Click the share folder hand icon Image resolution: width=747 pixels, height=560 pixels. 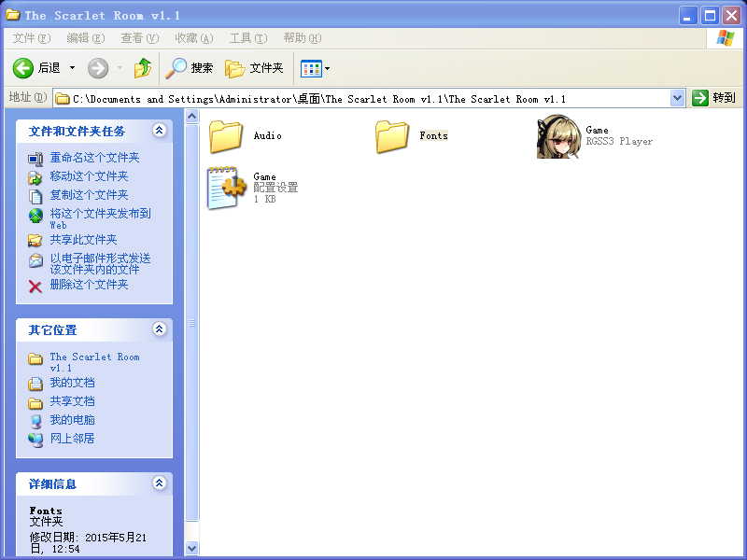[x=35, y=241]
